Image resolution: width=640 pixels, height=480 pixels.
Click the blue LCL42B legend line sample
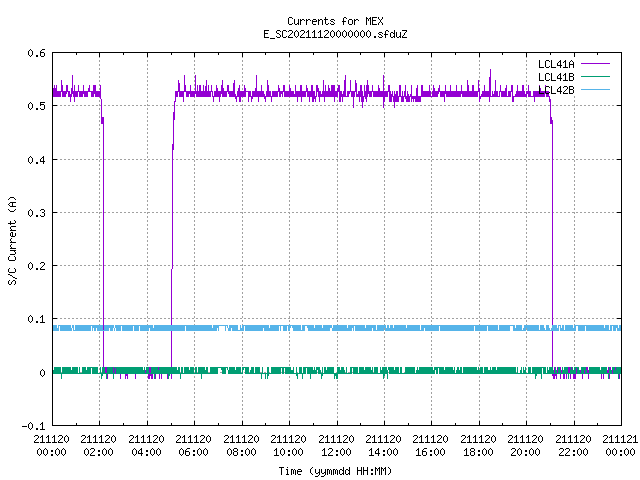pos(595,90)
